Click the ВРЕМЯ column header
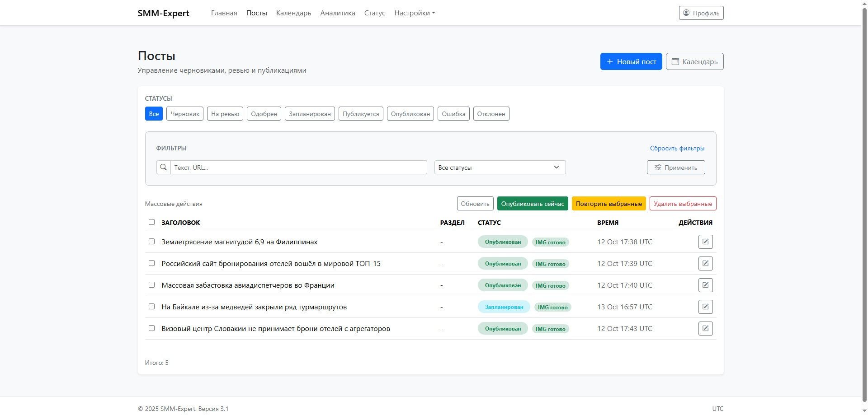Viewport: 868px width, 415px height. [x=608, y=223]
